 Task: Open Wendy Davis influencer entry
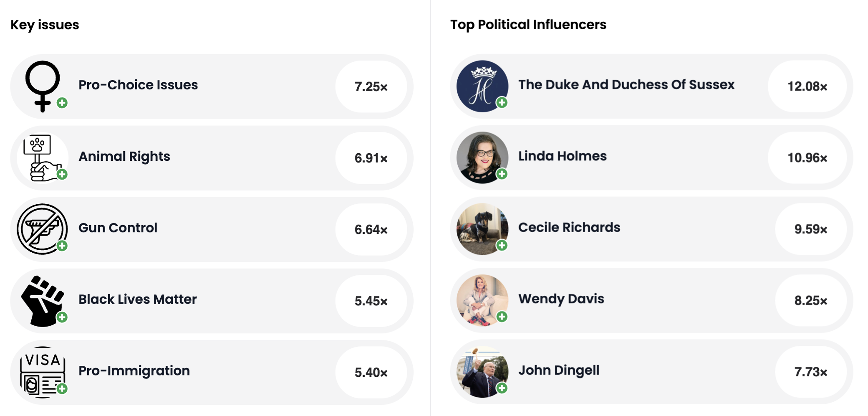click(x=561, y=299)
